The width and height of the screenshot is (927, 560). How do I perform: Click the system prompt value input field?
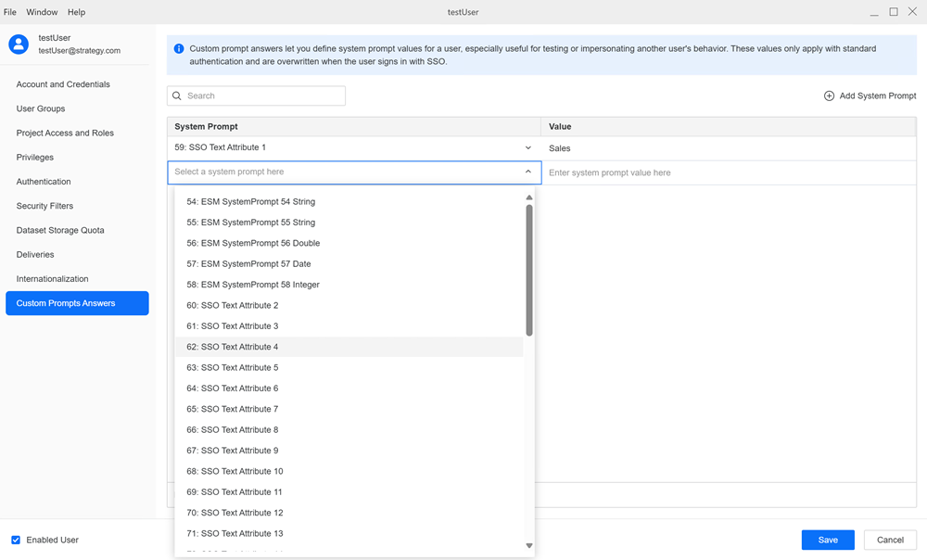click(x=728, y=172)
